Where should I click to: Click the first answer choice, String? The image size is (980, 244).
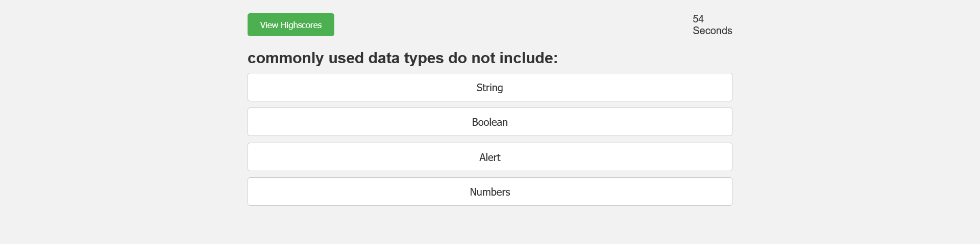coord(489,88)
